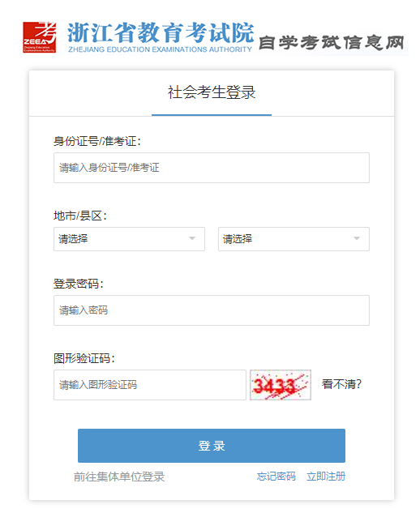Open the second 请选择 county dropdown
The height and width of the screenshot is (513, 420).
click(294, 239)
